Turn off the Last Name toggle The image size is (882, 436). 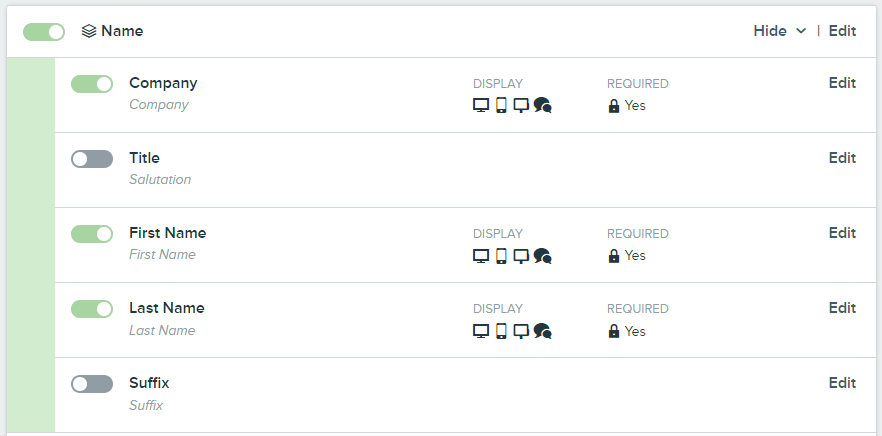coord(92,309)
